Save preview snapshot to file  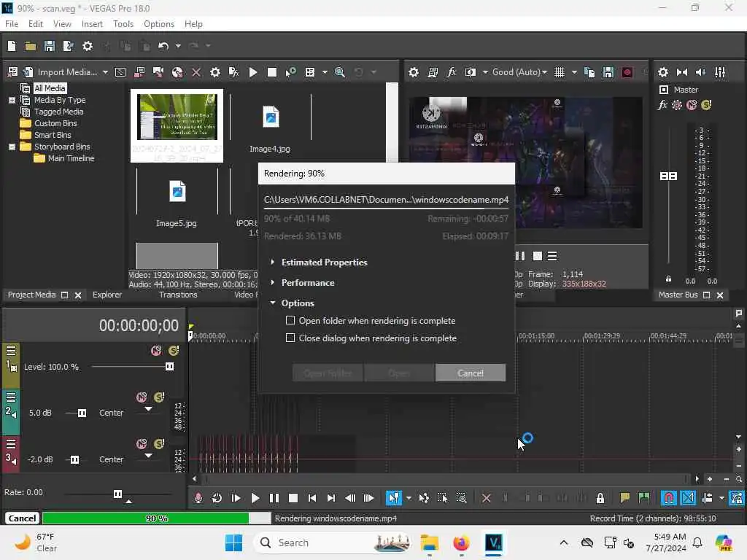pos(608,72)
